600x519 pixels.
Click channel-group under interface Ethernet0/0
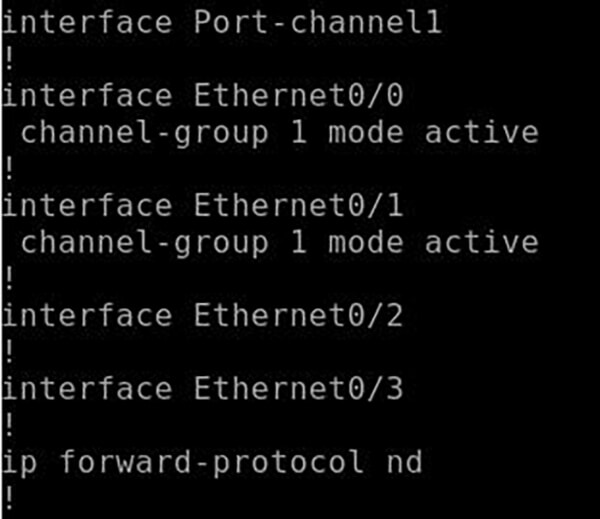coord(145,132)
